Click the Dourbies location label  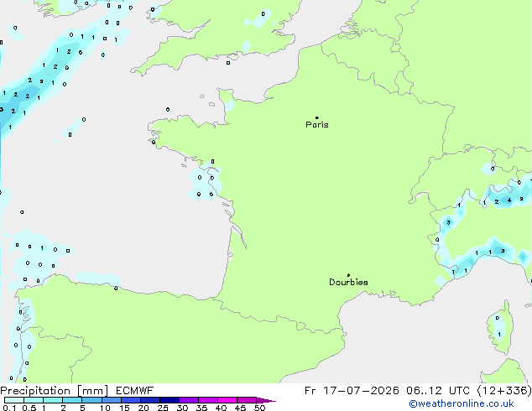click(348, 282)
